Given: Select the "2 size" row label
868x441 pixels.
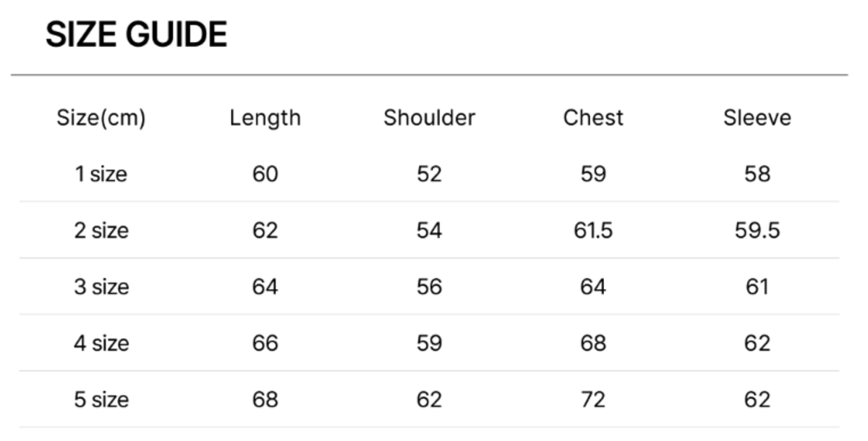Looking at the screenshot, I should coord(101,230).
